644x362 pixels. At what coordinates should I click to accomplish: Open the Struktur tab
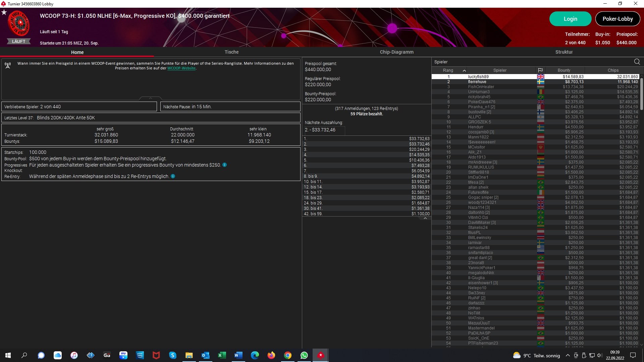tap(564, 52)
